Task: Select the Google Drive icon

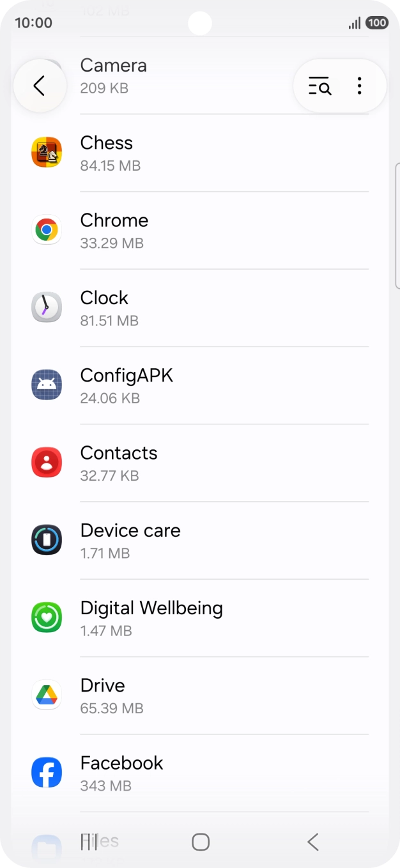Action: pos(47,694)
